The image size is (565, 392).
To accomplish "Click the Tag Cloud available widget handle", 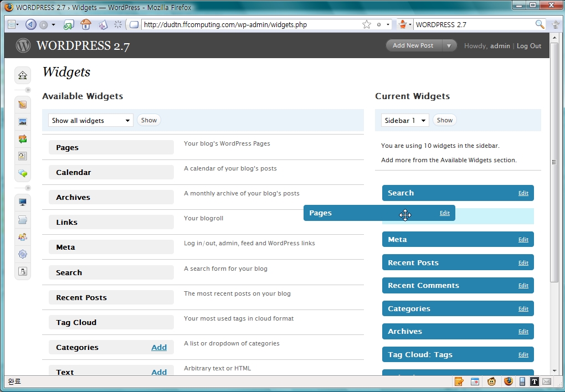I will click(x=111, y=322).
